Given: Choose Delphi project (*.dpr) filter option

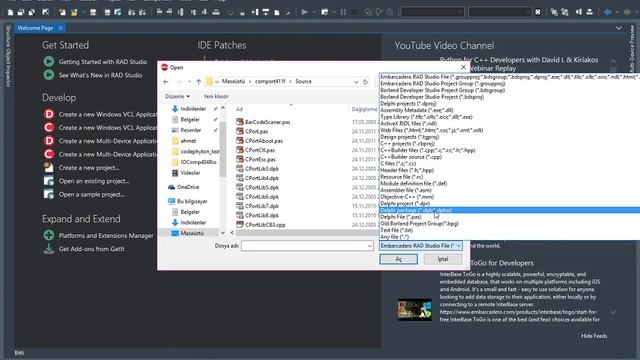Looking at the screenshot, I should coord(509,203).
